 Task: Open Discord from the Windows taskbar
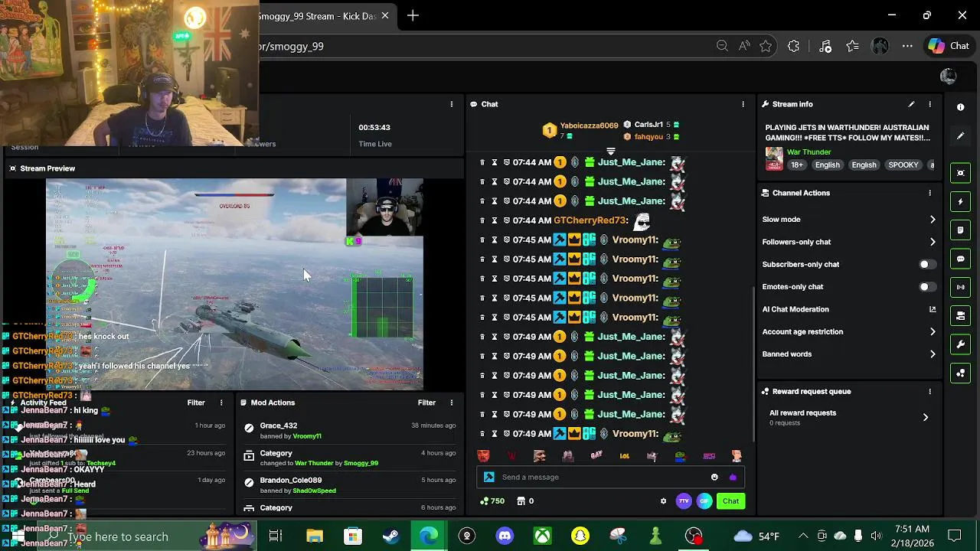click(x=505, y=536)
